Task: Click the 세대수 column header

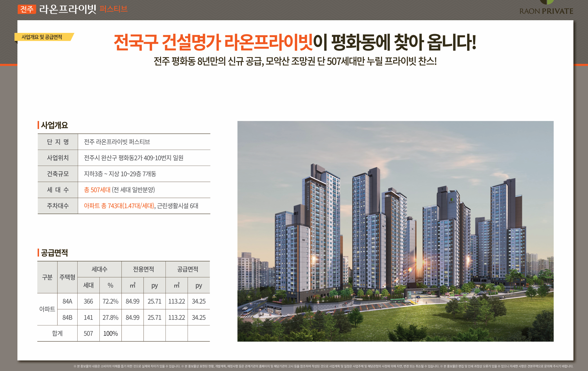Action: pyautogui.click(x=99, y=269)
